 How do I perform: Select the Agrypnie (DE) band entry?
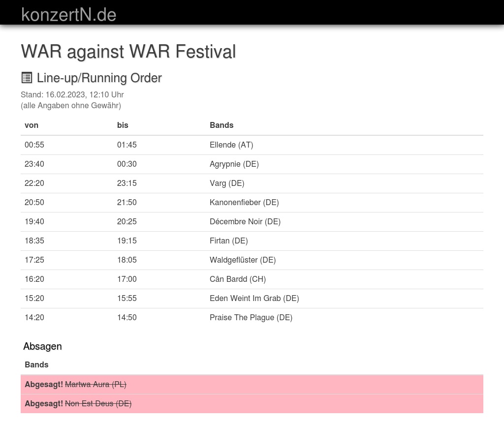pos(234,164)
